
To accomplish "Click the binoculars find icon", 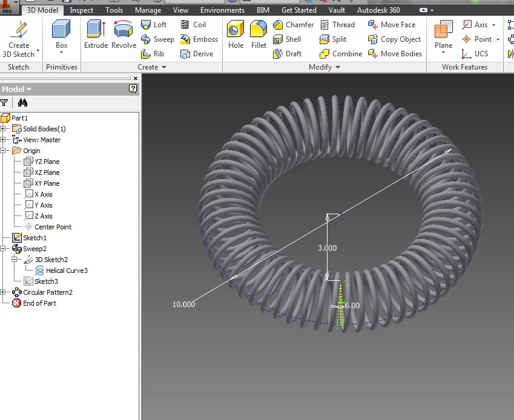I will [x=22, y=103].
